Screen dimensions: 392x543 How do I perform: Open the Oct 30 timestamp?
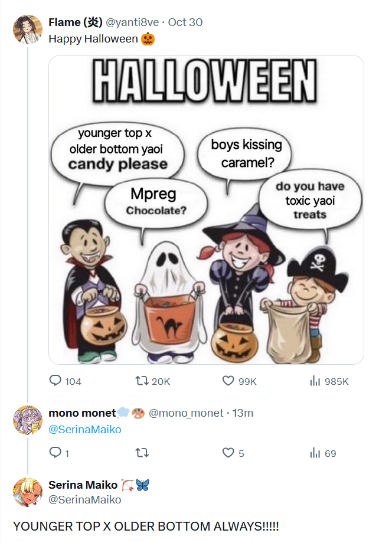[x=185, y=22]
